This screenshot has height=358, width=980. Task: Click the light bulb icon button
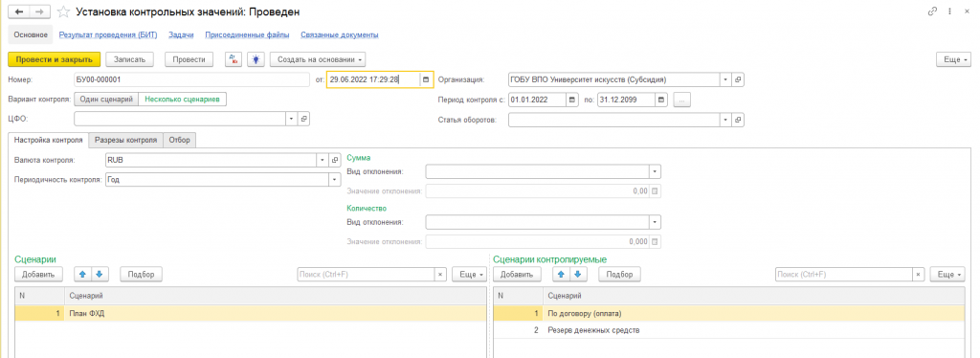(255, 59)
